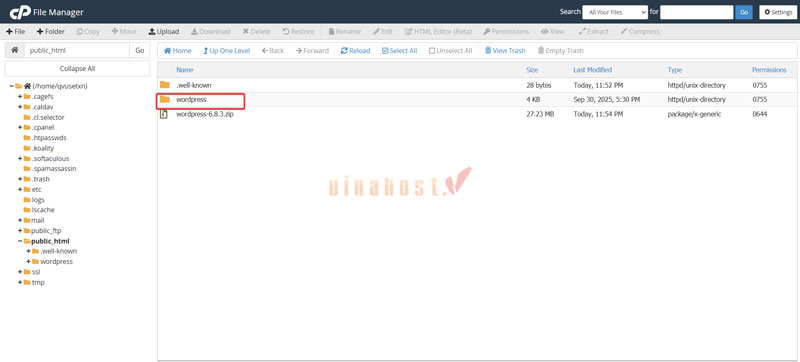Select ssl folder in the tree
Viewport: 800px width, 362px height.
click(36, 272)
